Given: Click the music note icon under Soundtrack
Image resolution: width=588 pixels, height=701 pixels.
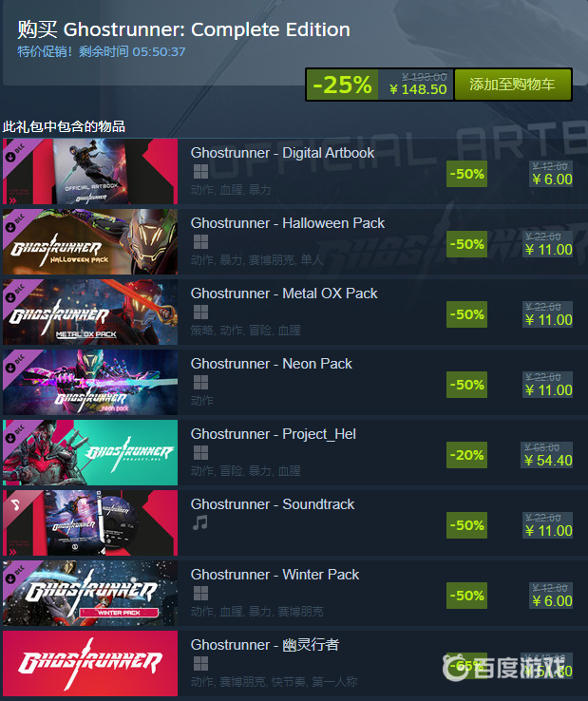Looking at the screenshot, I should click(x=200, y=522).
